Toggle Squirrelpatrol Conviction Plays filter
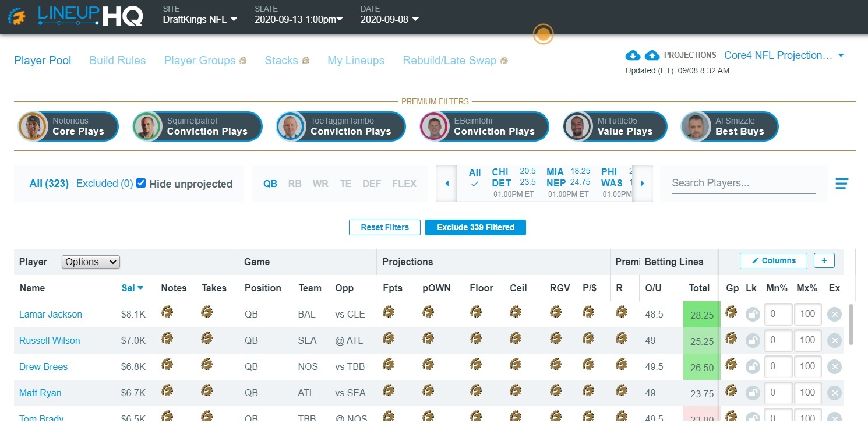Viewport: 868px width, 423px height. pos(197,126)
